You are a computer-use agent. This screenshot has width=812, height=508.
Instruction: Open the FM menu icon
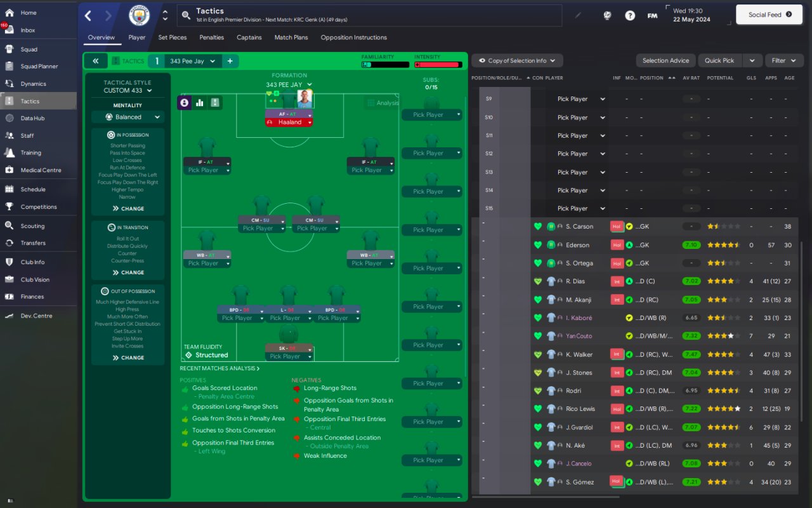pyautogui.click(x=652, y=16)
